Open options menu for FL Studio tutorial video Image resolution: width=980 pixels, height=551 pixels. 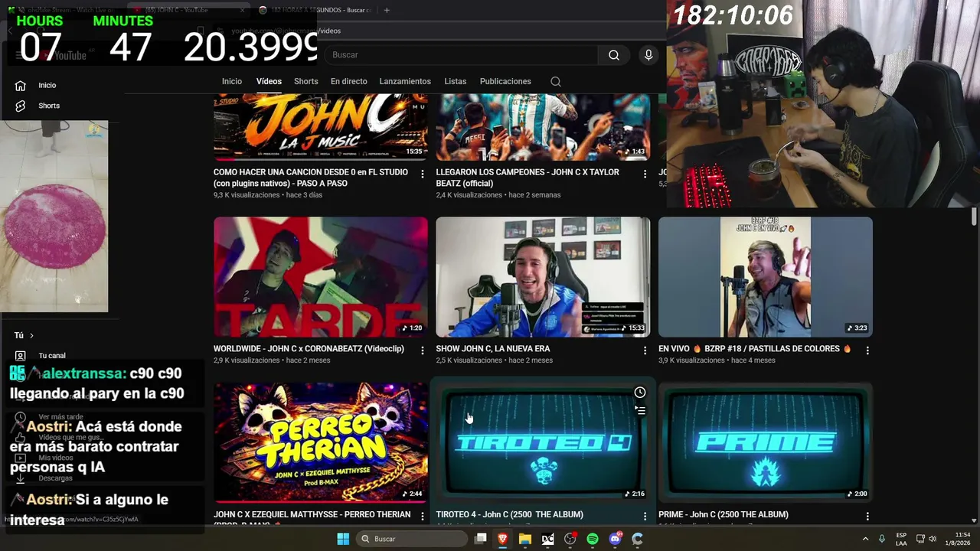(x=423, y=174)
